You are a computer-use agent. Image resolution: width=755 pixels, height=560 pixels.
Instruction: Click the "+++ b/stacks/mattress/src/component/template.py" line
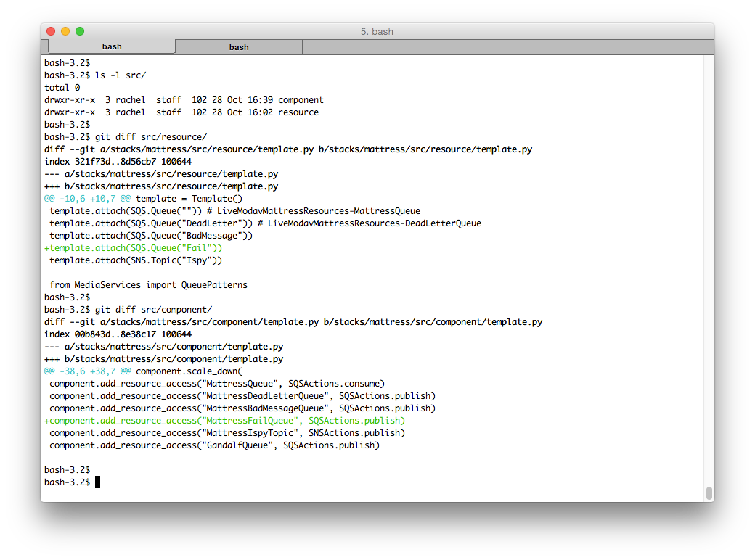[164, 359]
